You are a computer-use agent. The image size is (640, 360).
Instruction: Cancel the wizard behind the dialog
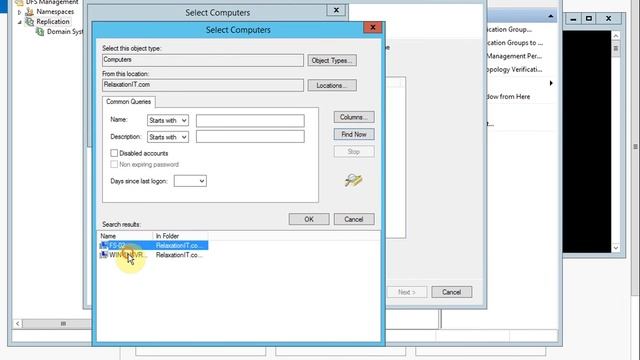coord(451,292)
